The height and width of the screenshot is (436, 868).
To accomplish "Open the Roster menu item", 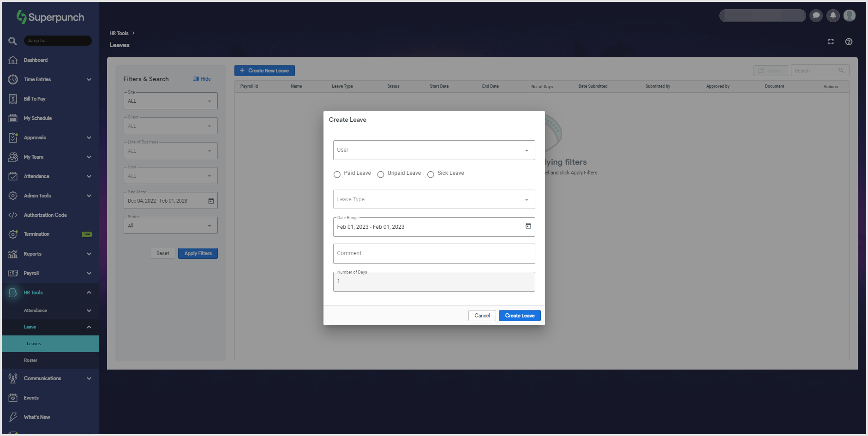I will (31, 360).
